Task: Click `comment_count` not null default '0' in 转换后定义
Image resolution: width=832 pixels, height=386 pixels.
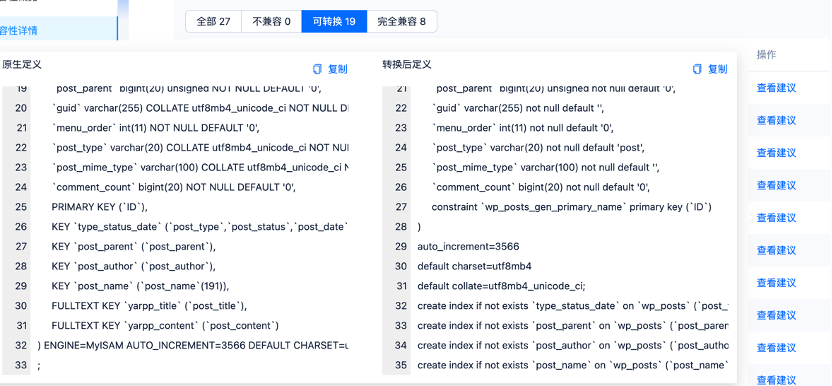Action: click(541, 187)
